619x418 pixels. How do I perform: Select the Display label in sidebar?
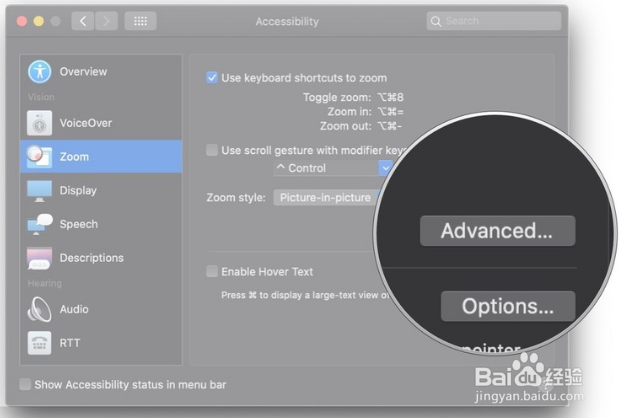point(78,191)
